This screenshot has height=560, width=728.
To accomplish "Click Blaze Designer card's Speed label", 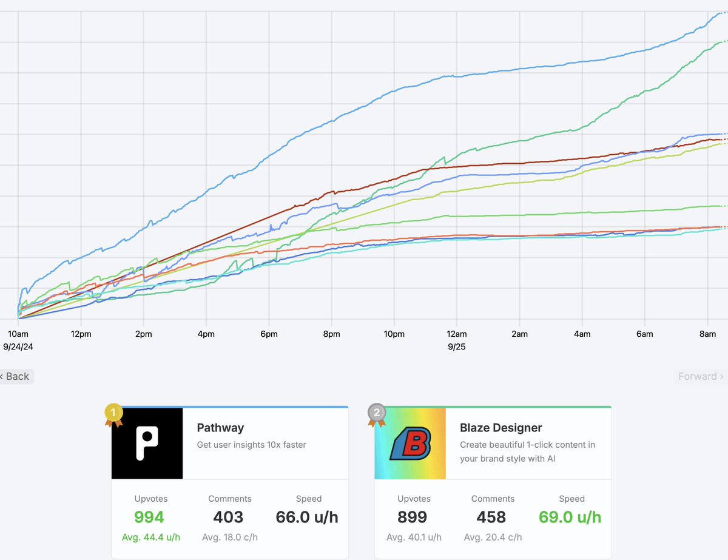I will point(572,499).
